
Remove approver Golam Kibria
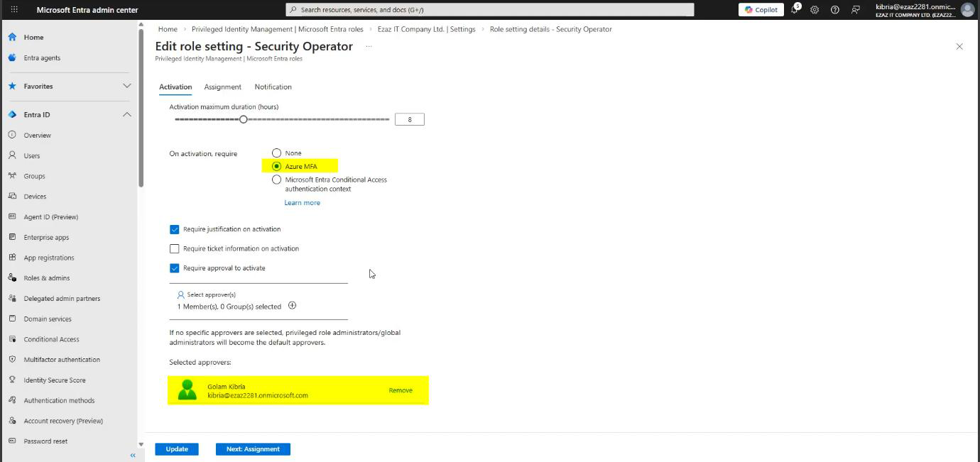tap(401, 390)
